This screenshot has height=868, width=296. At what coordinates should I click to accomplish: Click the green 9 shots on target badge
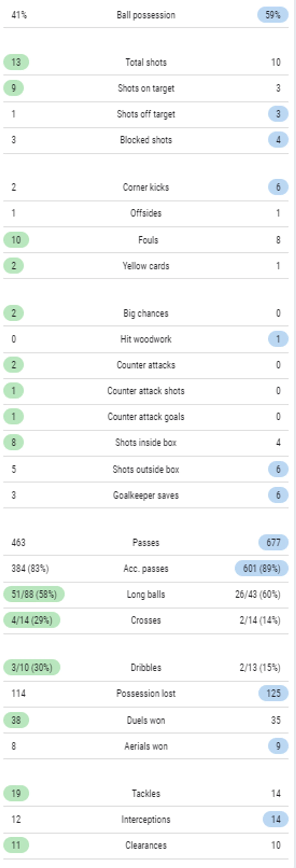click(x=13, y=88)
